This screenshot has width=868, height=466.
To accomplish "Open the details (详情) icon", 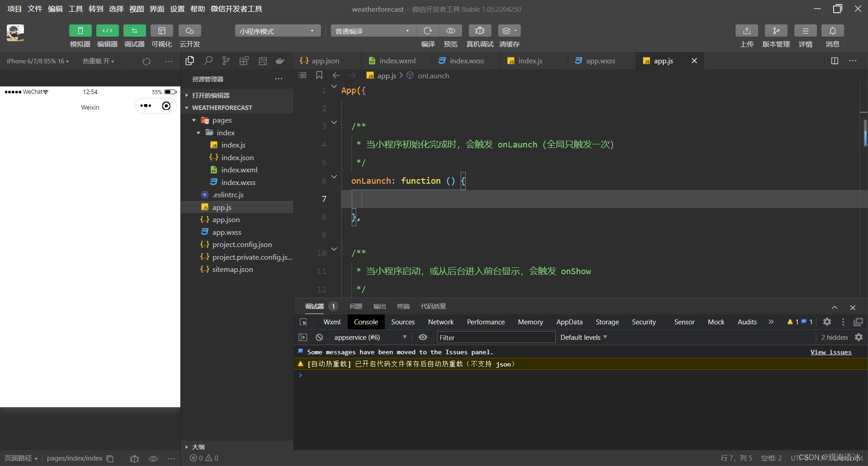I will tap(806, 31).
